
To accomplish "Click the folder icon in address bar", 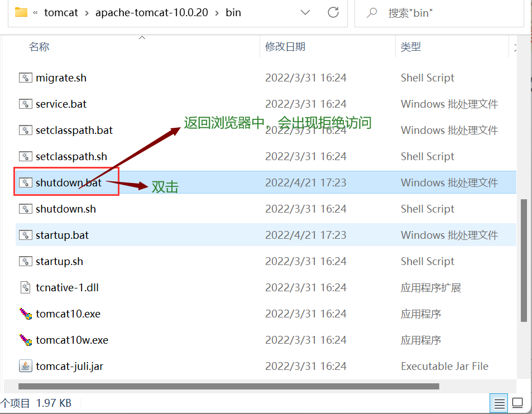I will tap(21, 12).
